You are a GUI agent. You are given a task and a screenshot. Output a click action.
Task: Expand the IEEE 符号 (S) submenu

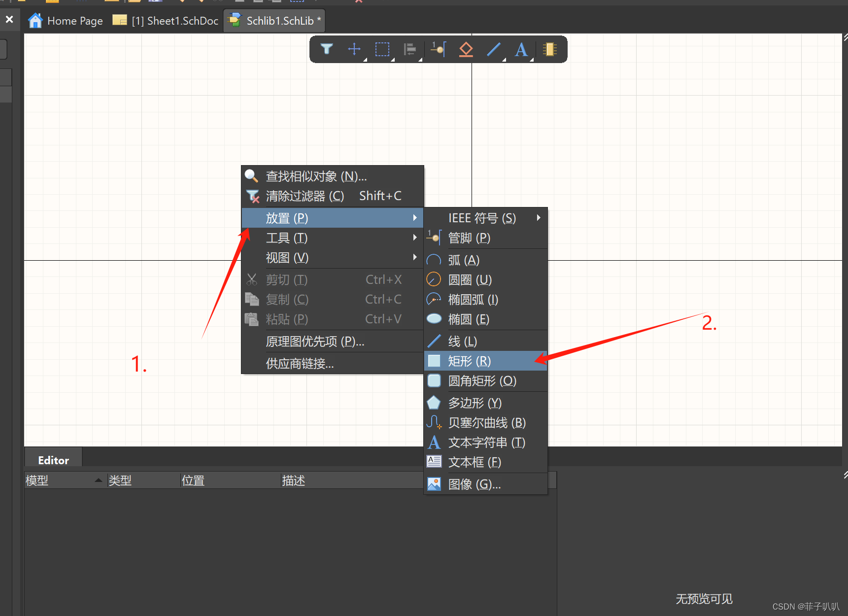pos(486,218)
